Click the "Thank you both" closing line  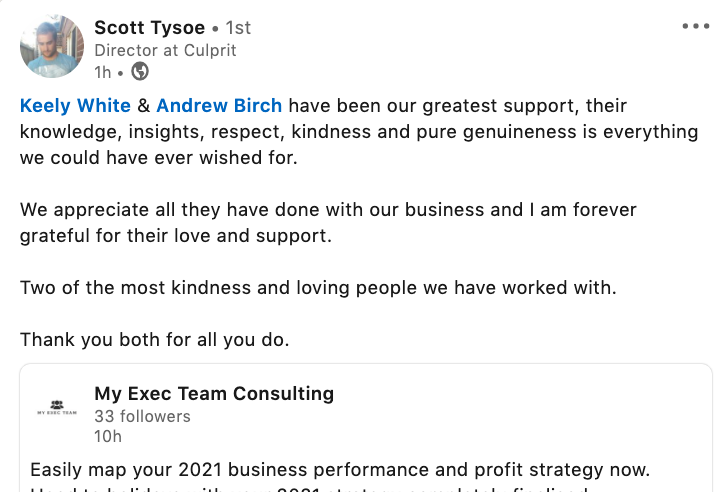click(x=154, y=339)
